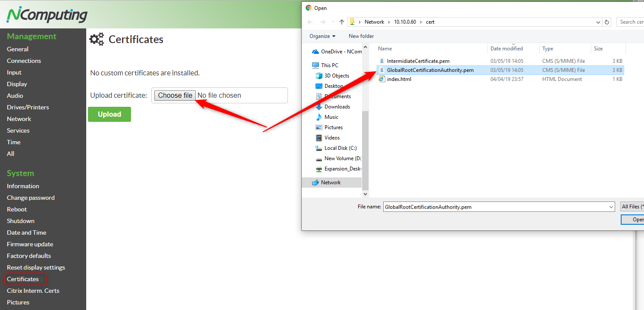Select GlobalRootCertificationAuthority.pem file row

[500, 70]
